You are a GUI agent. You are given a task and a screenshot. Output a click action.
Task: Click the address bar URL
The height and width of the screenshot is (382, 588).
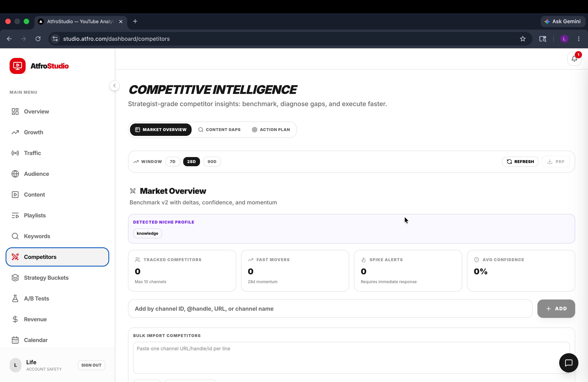point(116,39)
